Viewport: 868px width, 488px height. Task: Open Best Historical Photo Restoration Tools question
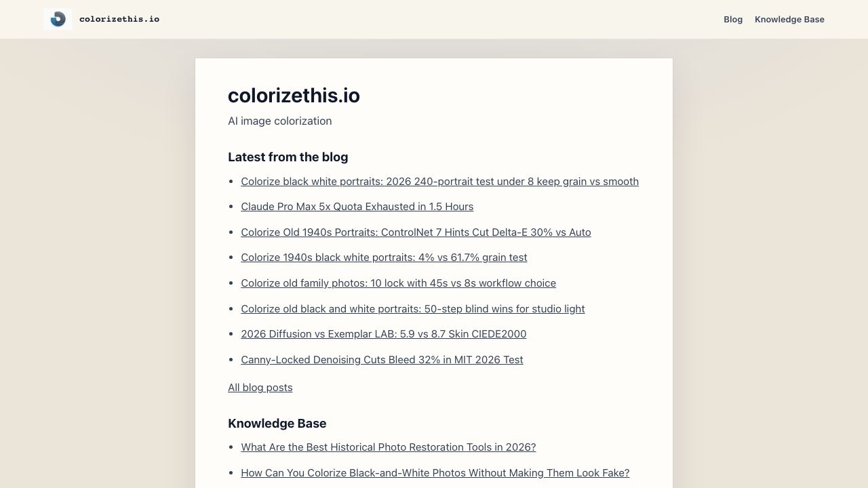388,447
